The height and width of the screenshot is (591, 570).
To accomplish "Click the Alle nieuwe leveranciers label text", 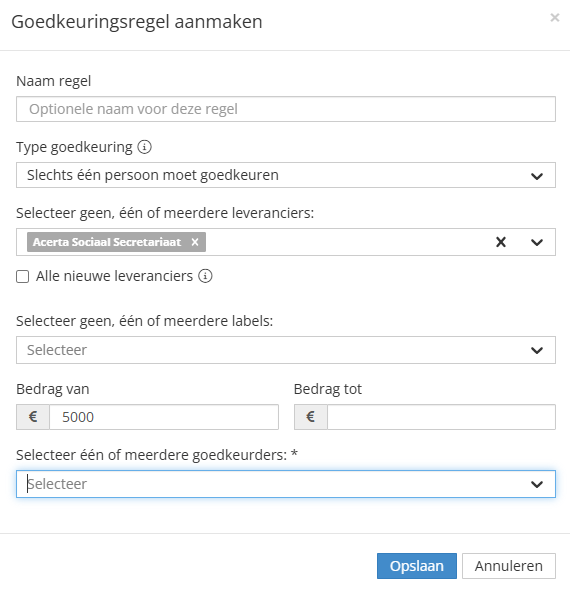I will pyautogui.click(x=114, y=276).
